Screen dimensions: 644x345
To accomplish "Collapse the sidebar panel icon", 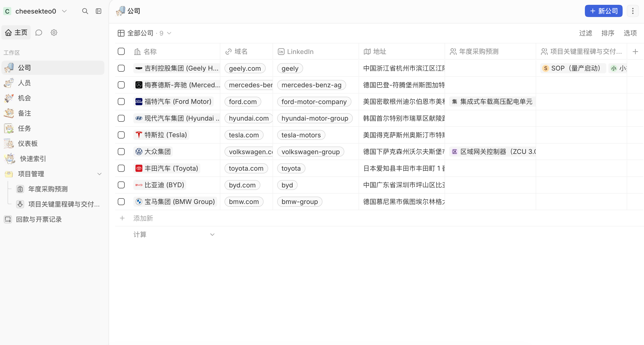I will [98, 11].
